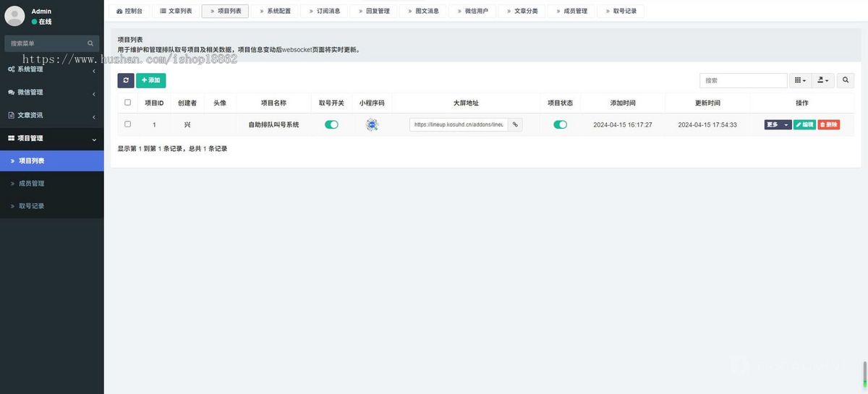Viewport: 868px width, 394px height.
Task: Click the magnifier icon in sidebar menu search
Action: pyautogui.click(x=90, y=43)
